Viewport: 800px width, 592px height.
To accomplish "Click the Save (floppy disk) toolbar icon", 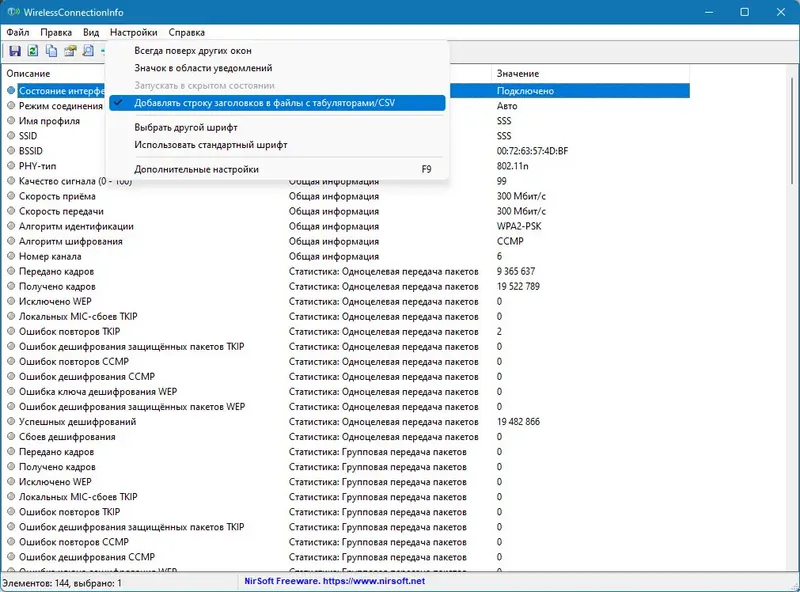I will (15, 51).
